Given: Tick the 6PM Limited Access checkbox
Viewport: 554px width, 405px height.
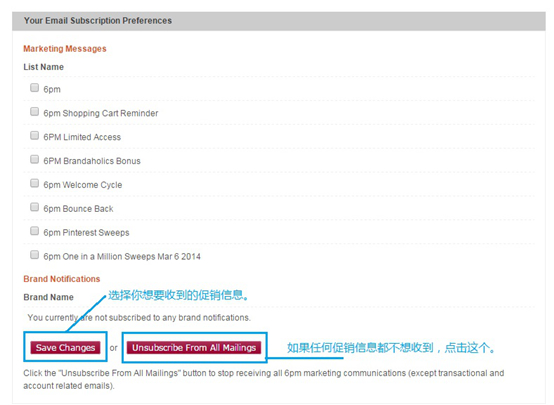Looking at the screenshot, I should coord(34,135).
